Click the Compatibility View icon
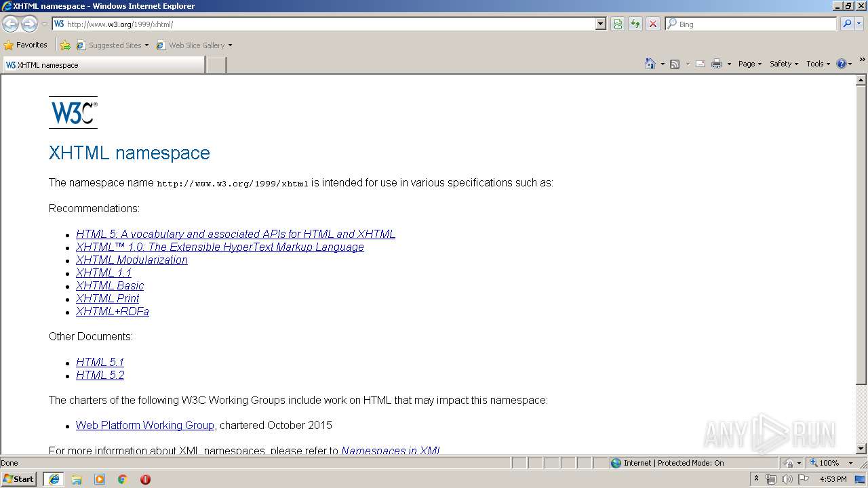Image resolution: width=868 pixels, height=488 pixels. [618, 24]
